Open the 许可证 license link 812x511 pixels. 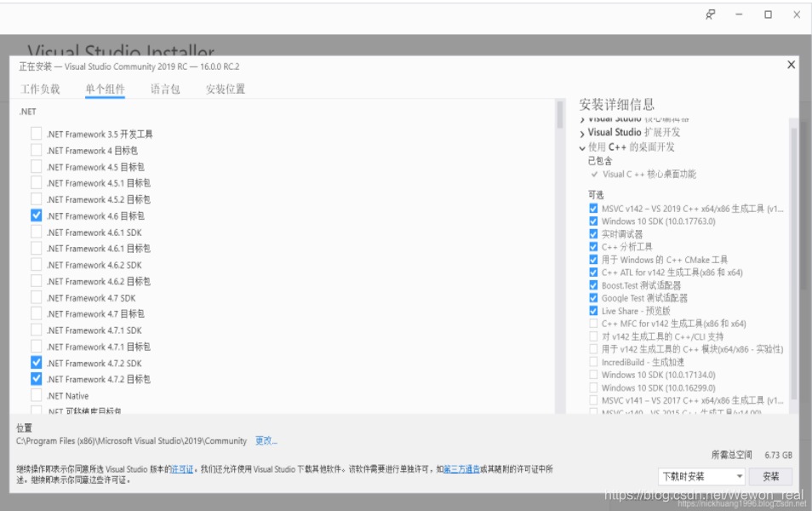click(x=182, y=469)
